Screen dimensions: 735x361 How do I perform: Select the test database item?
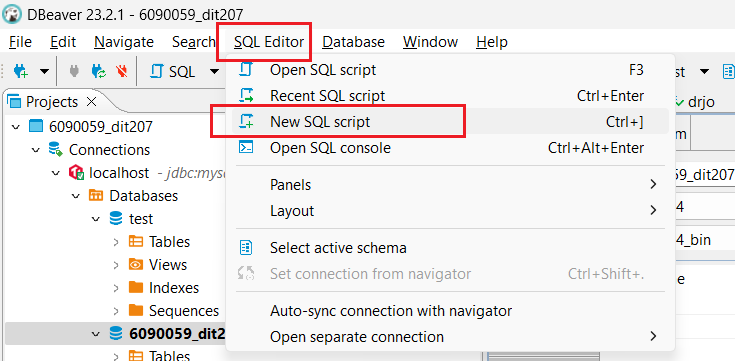coord(141,218)
